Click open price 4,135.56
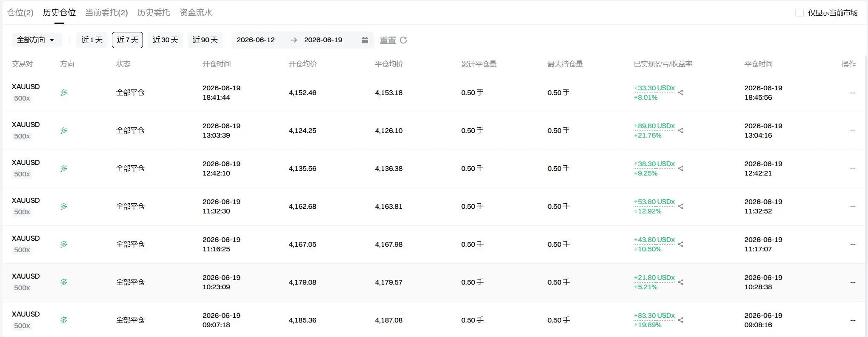The height and width of the screenshot is (337, 868). tap(303, 168)
